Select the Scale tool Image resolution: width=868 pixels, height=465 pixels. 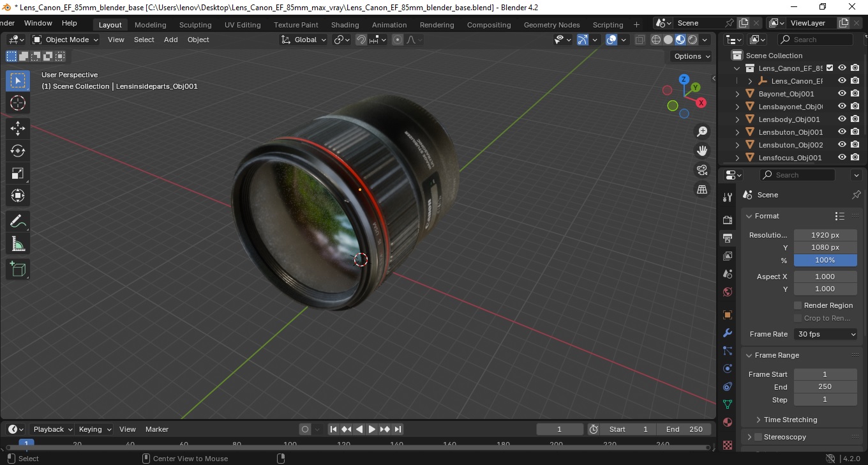[x=18, y=173]
